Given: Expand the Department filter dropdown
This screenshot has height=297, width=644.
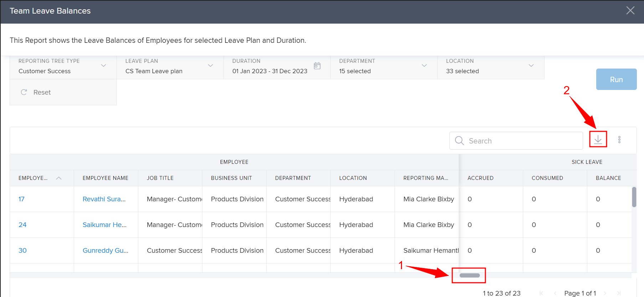Looking at the screenshot, I should [424, 66].
